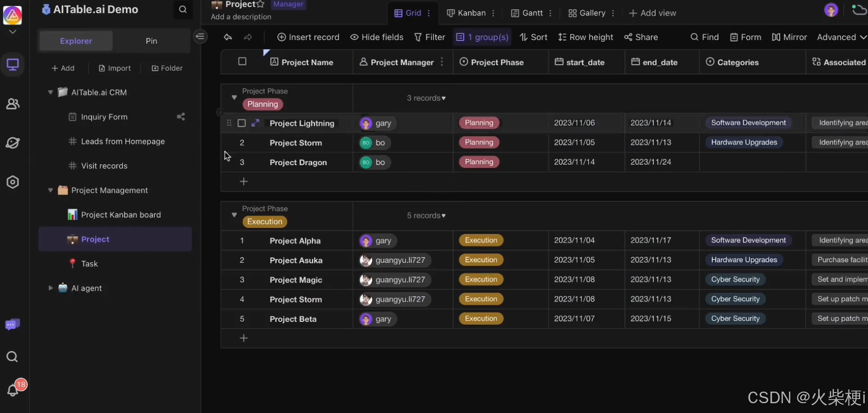Screen dimensions: 868x413
Task: Collapse the Execution group
Action: pos(234,215)
